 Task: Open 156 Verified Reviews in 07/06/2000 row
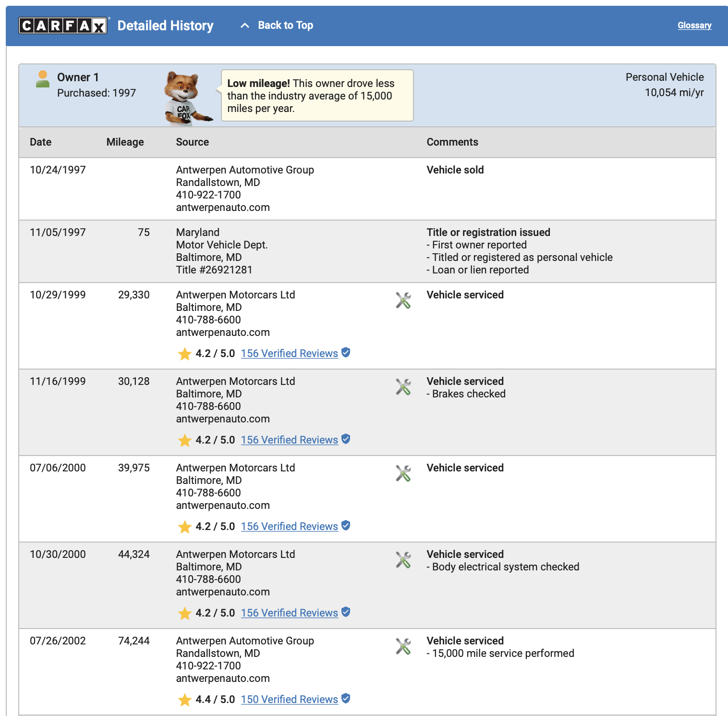pyautogui.click(x=290, y=527)
